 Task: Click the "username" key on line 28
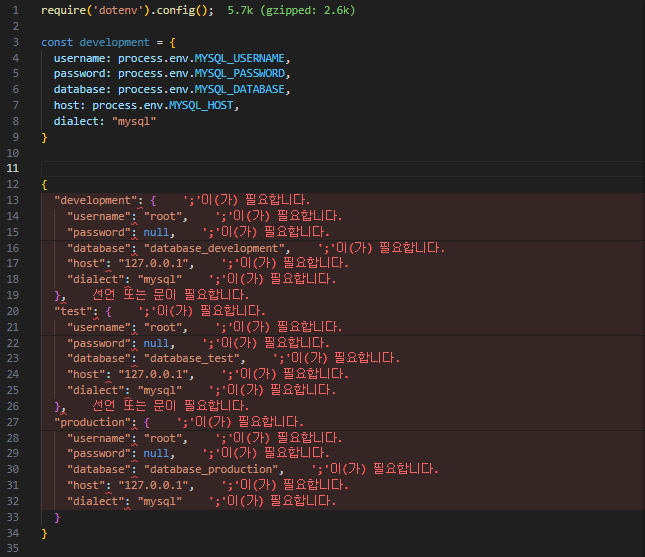tap(99, 439)
